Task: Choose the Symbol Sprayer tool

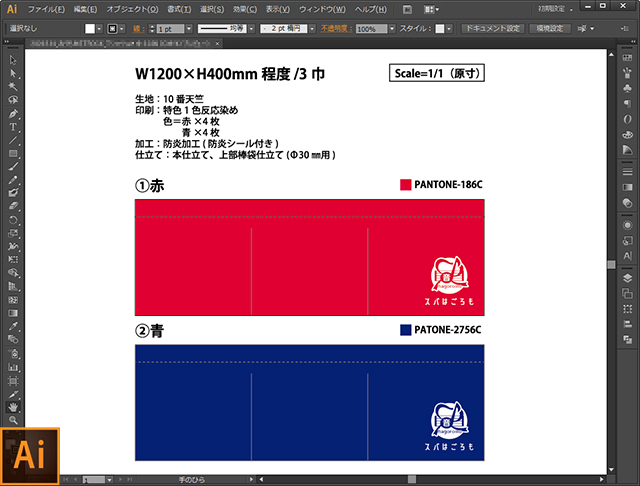Action: [x=13, y=353]
